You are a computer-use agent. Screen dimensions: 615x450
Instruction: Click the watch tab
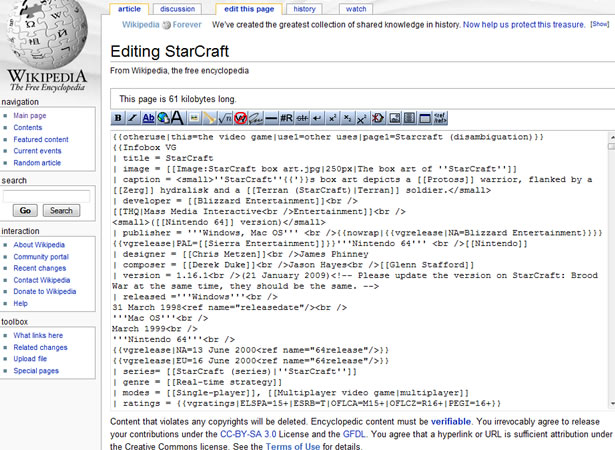click(x=356, y=9)
